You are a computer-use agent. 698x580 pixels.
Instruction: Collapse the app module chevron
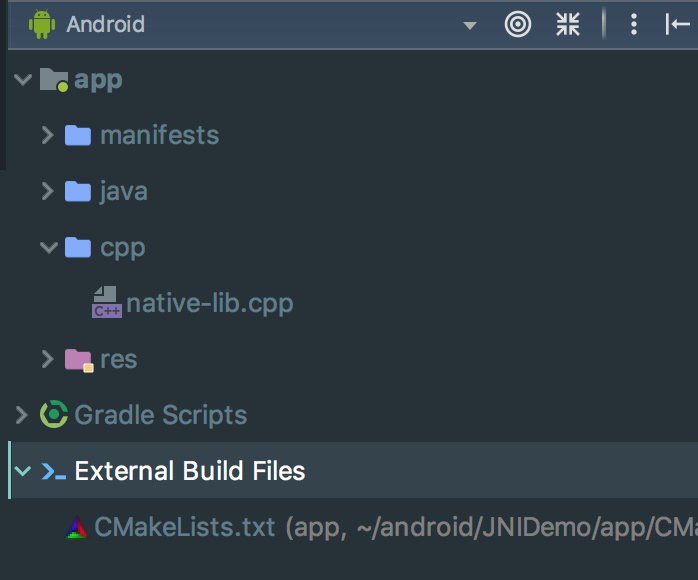click(x=23, y=80)
